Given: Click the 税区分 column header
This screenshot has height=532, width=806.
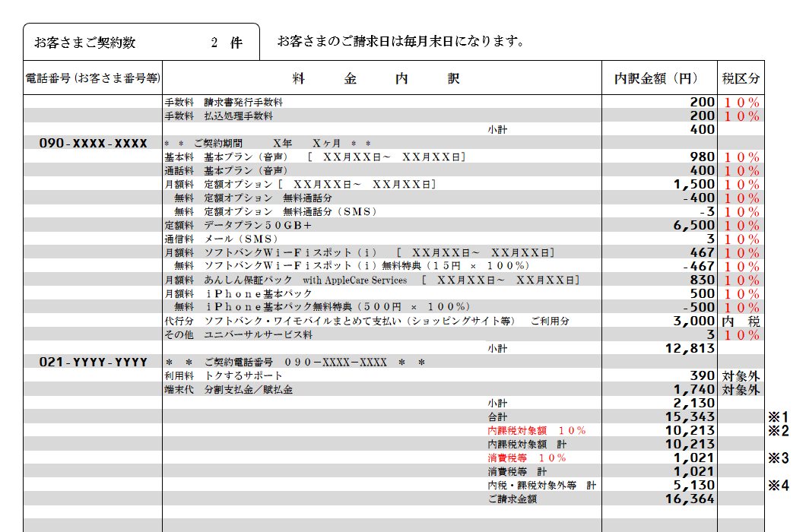Looking at the screenshot, I should point(741,78).
